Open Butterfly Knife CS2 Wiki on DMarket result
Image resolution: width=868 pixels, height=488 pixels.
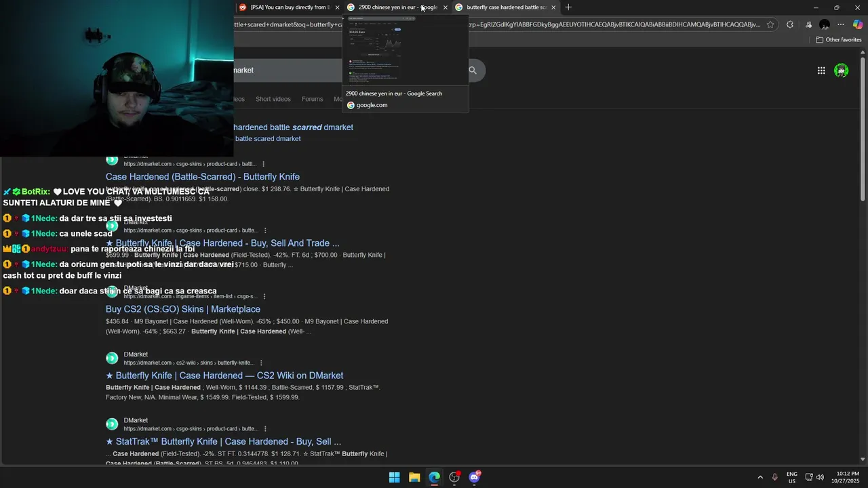(224, 375)
